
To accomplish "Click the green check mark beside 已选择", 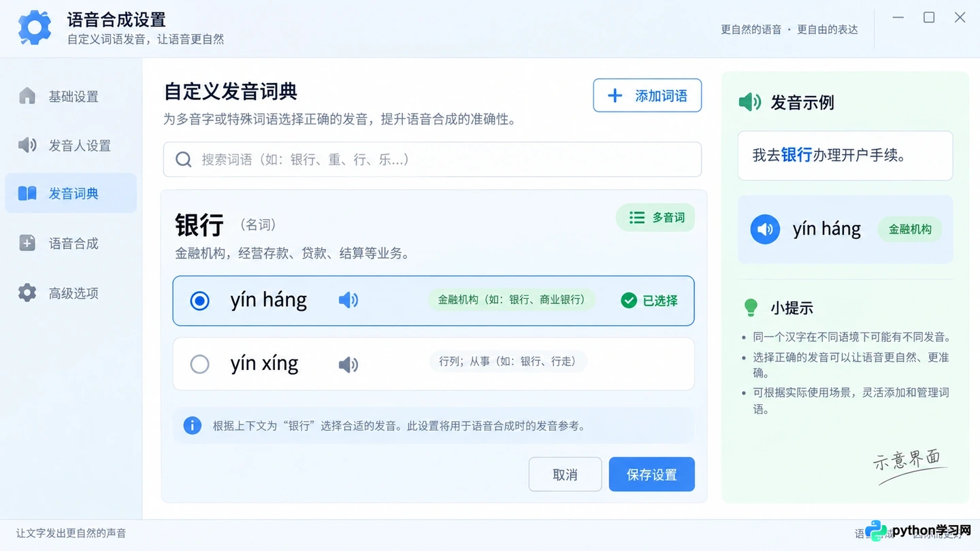I will coord(629,300).
